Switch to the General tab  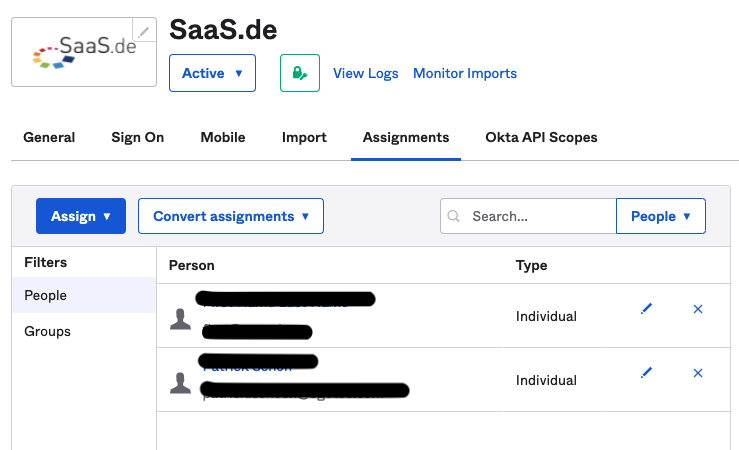coord(49,137)
